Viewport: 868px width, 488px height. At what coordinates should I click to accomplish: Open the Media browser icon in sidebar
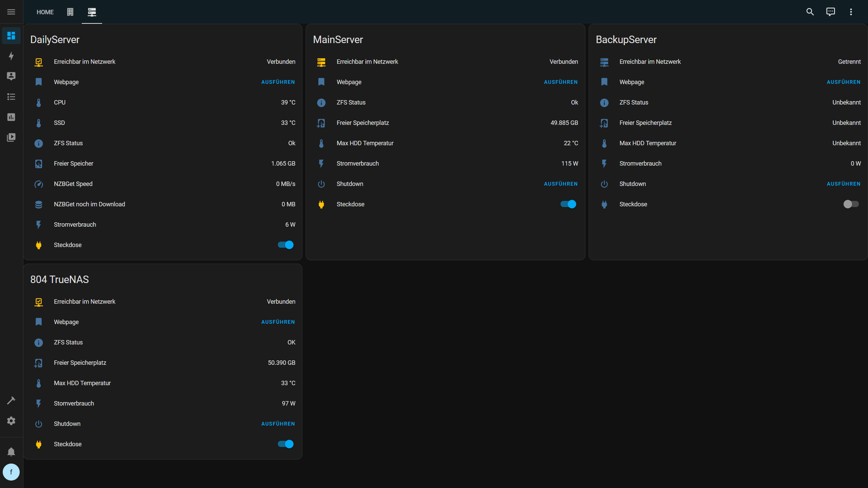coord(11,137)
